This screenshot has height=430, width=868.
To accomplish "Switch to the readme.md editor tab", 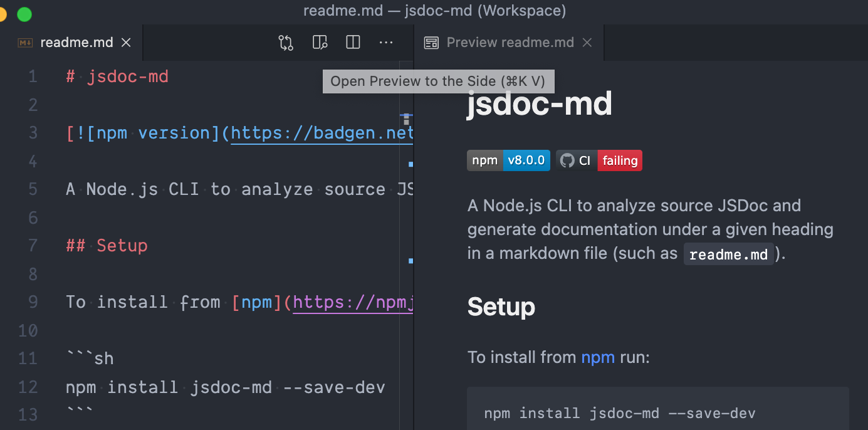I will coord(75,42).
